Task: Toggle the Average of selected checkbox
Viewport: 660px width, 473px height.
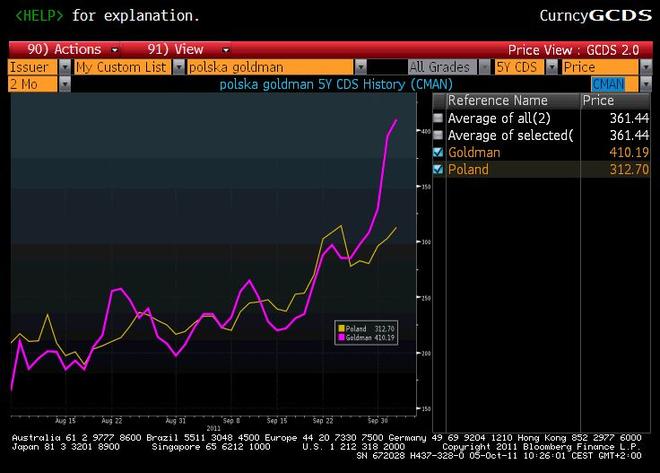Action: [438, 135]
